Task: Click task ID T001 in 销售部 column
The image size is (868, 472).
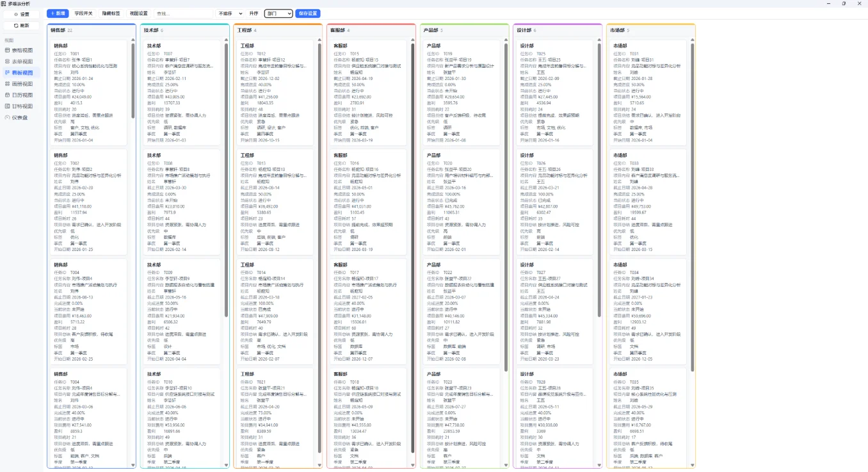Action: click(x=75, y=54)
